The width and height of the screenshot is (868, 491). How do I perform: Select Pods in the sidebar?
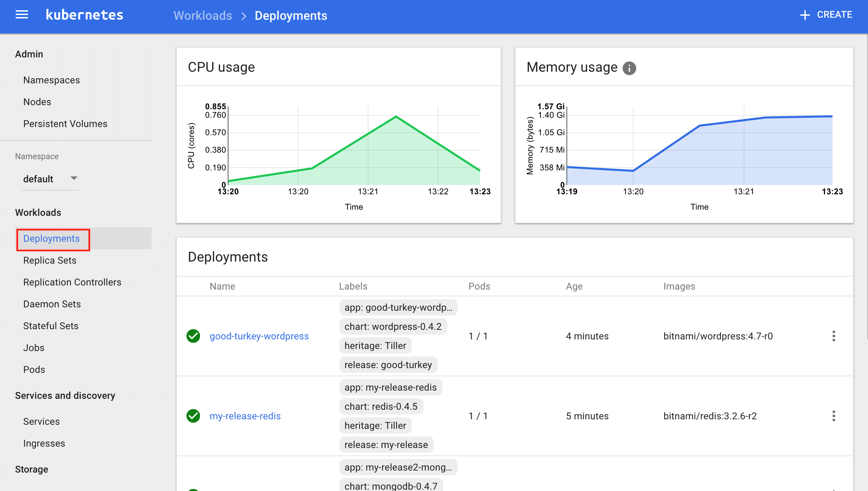tap(34, 369)
